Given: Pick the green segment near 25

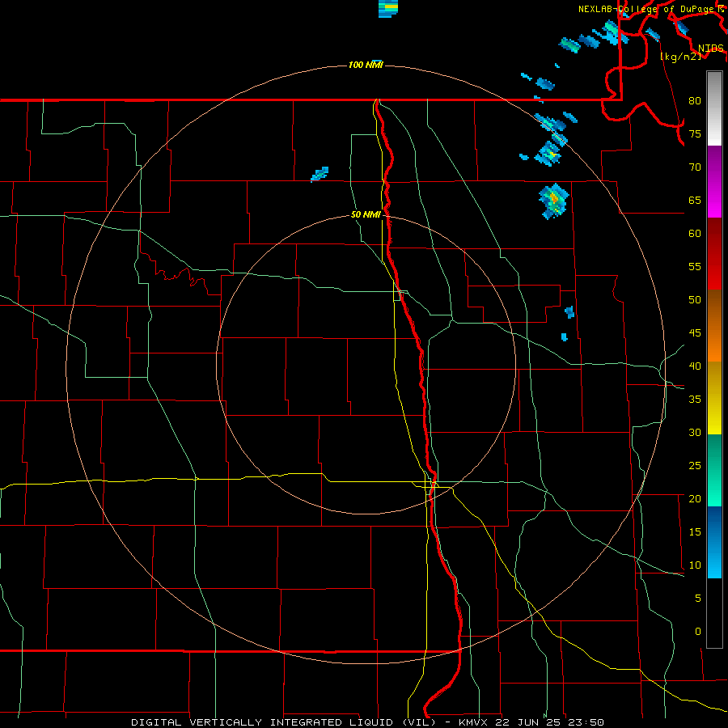Looking at the screenshot, I should 714,470.
